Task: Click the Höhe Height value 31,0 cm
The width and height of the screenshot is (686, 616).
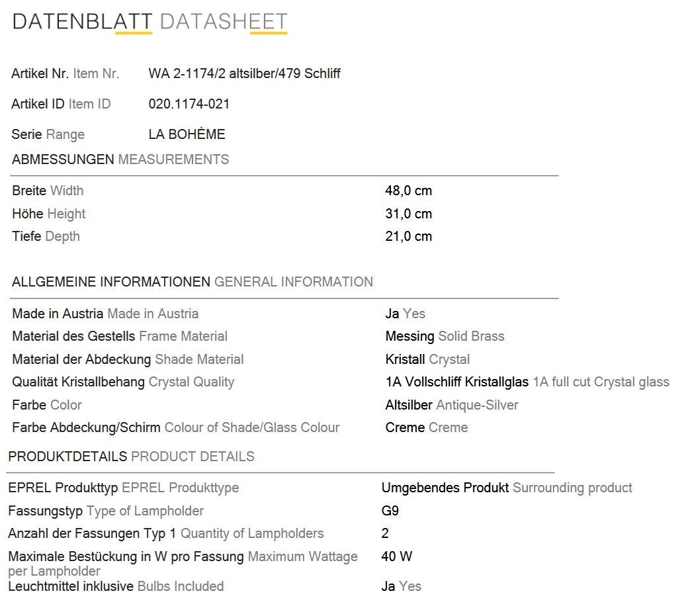Action: [409, 214]
